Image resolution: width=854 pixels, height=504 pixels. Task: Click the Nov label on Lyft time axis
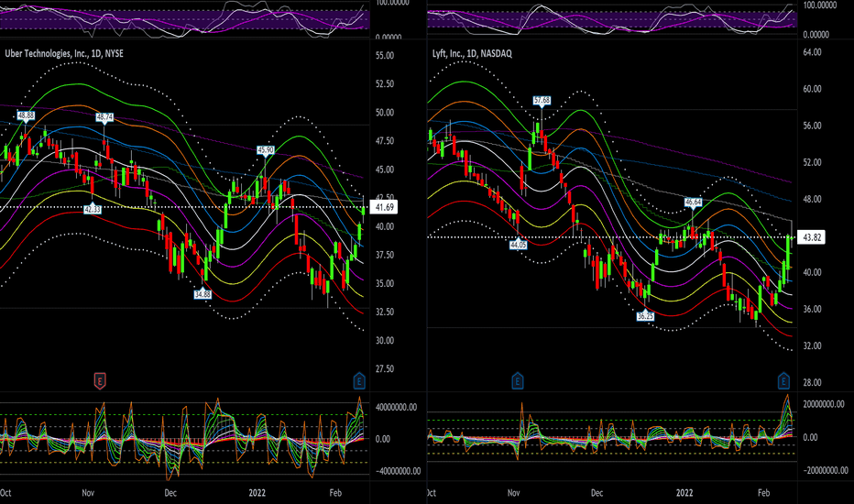[514, 493]
